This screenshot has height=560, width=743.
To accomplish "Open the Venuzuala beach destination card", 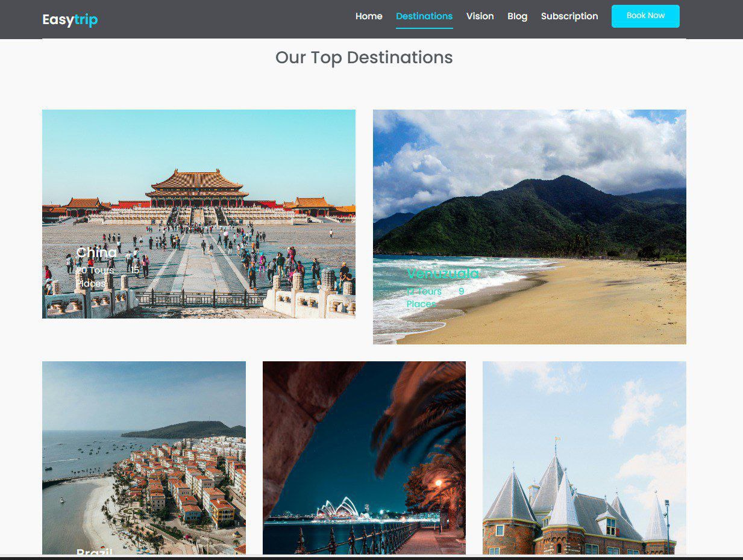I will click(x=529, y=226).
